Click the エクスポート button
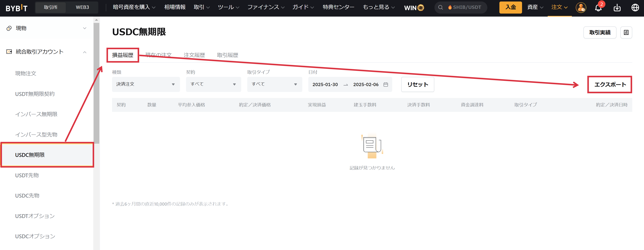The height and width of the screenshot is (250, 644). pos(610,85)
